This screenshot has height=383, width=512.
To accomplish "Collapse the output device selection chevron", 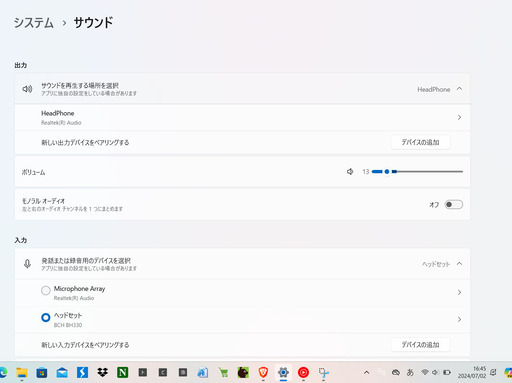I will coord(459,89).
